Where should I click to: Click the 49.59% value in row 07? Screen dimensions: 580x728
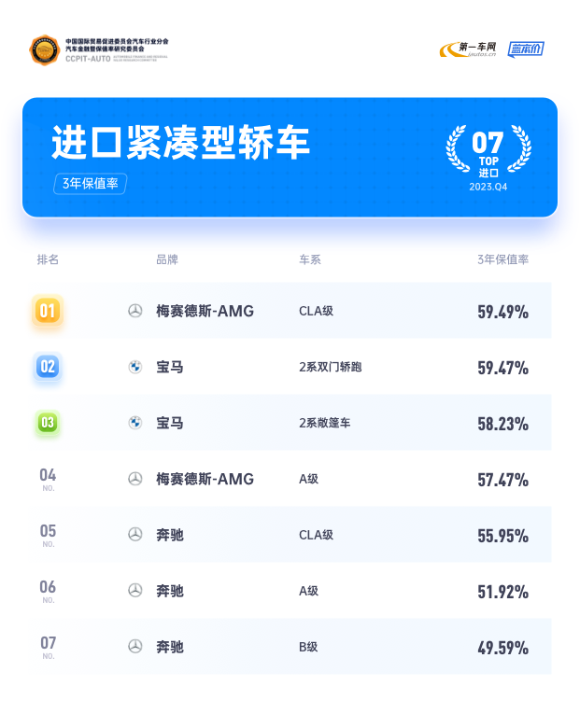coord(502,647)
